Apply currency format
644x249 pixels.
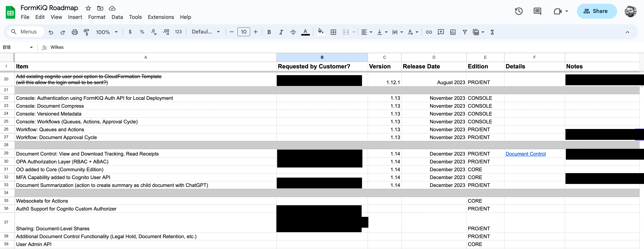(130, 32)
